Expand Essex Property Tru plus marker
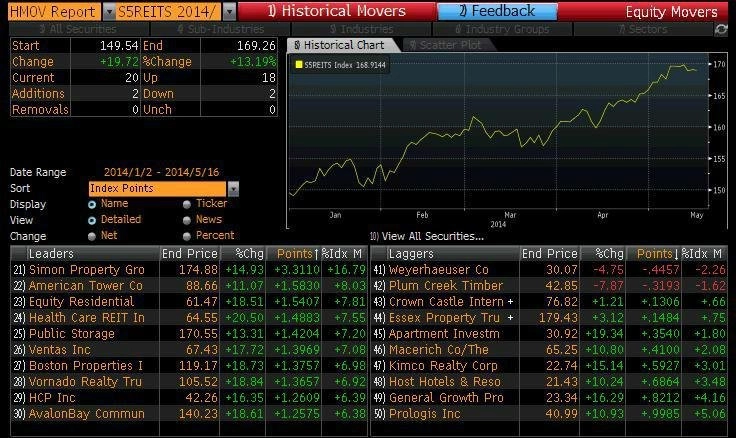 [x=510, y=318]
